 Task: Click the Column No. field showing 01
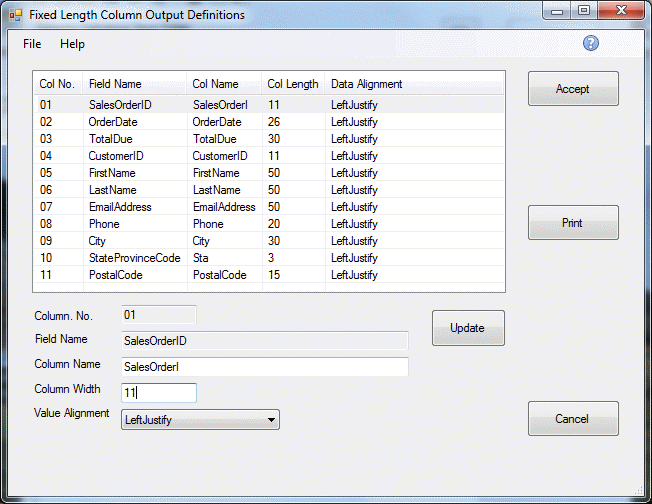coord(159,315)
